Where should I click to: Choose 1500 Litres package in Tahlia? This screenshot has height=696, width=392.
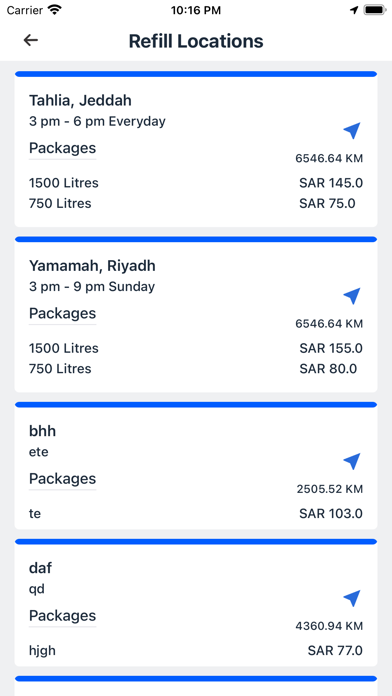[196, 183]
